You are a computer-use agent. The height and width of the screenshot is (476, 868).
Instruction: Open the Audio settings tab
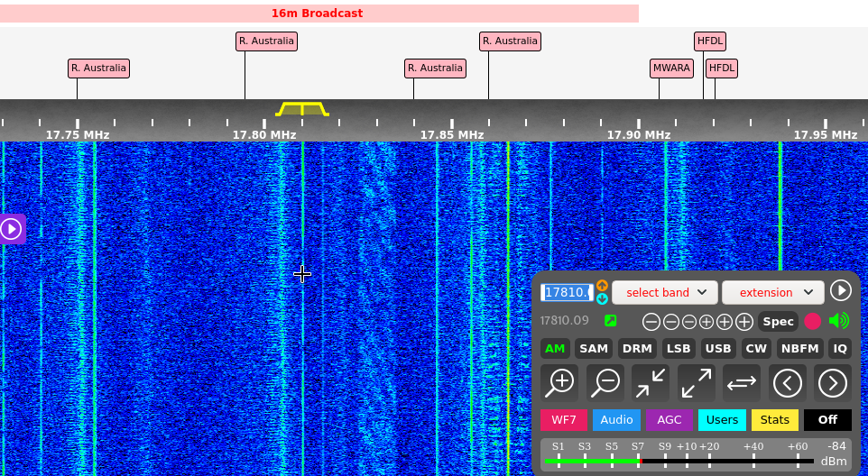click(616, 419)
